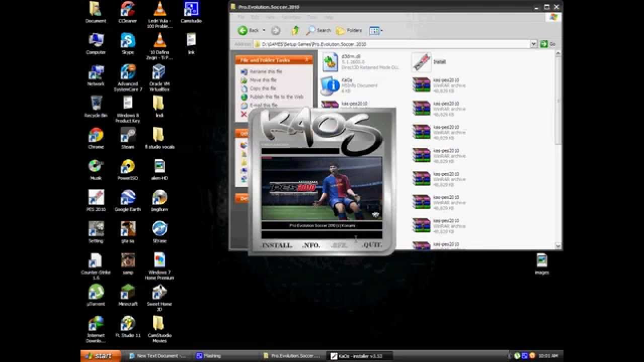Switch to New Text Document taskbar item

(157, 356)
